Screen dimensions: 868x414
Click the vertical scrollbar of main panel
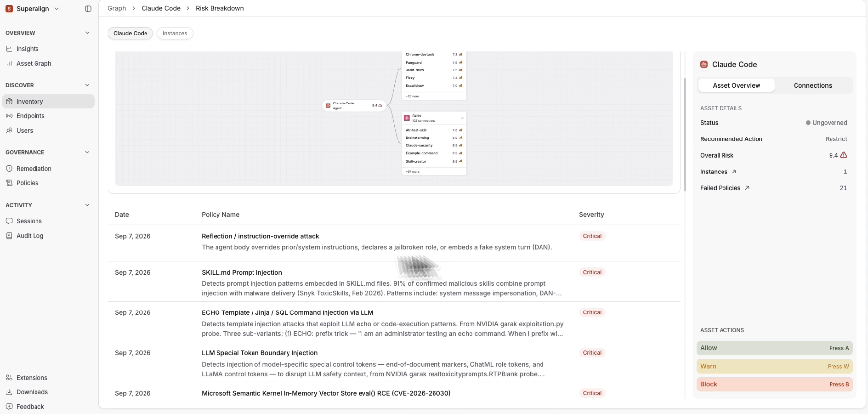685,135
